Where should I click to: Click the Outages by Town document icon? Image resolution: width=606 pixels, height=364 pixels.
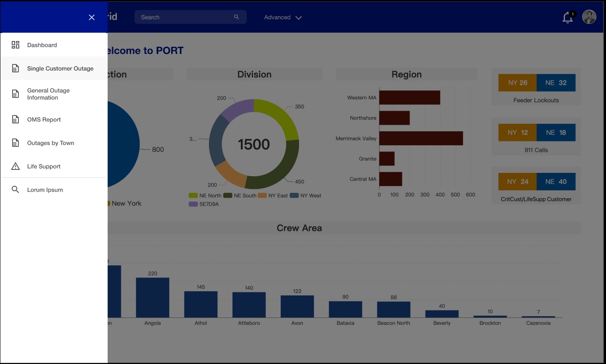(15, 143)
